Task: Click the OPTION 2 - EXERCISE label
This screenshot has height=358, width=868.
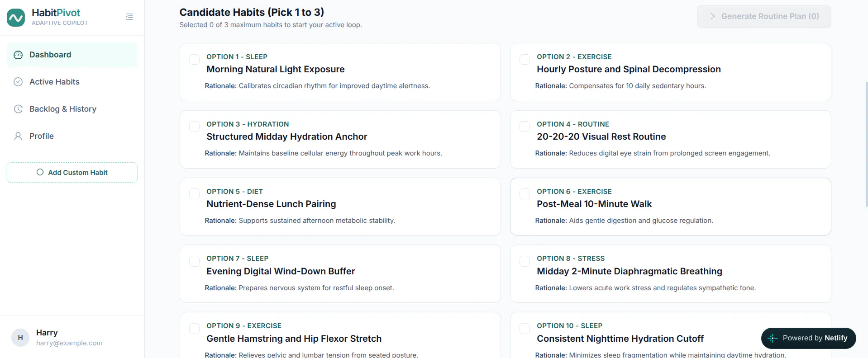Action: click(574, 57)
